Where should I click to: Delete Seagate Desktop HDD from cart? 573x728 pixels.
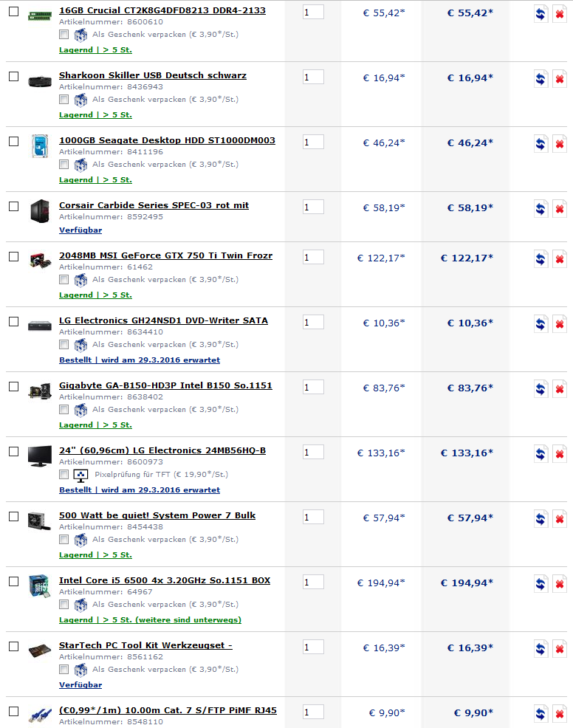pos(560,145)
